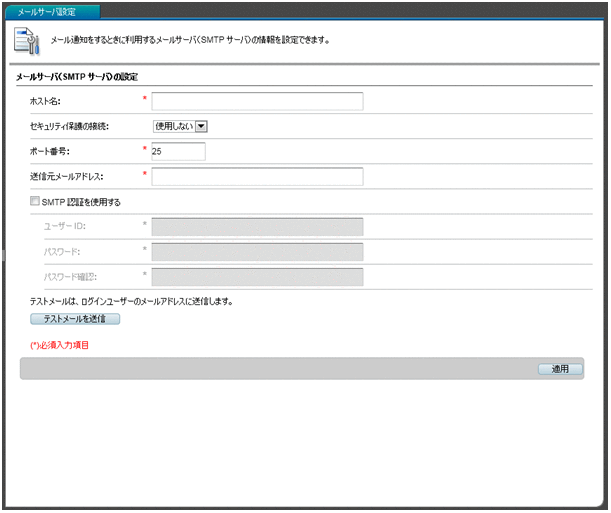Click the (*):必須入力項目 note
Screen dimensions: 611x513
point(59,345)
